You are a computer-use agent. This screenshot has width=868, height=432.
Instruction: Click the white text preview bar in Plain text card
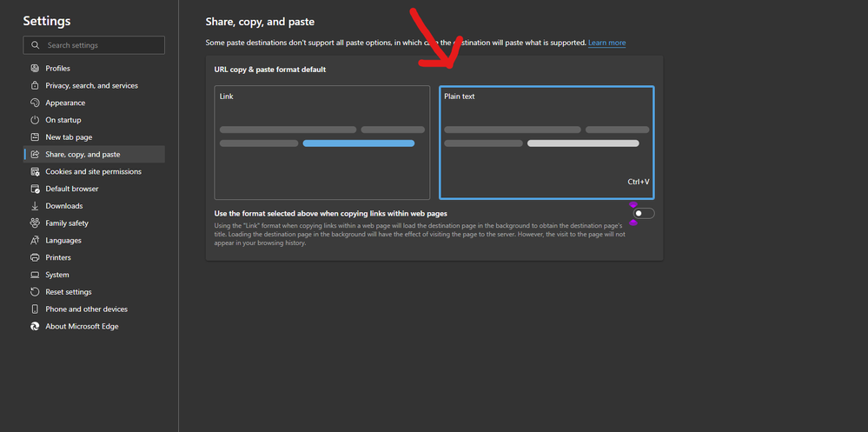[x=583, y=143]
